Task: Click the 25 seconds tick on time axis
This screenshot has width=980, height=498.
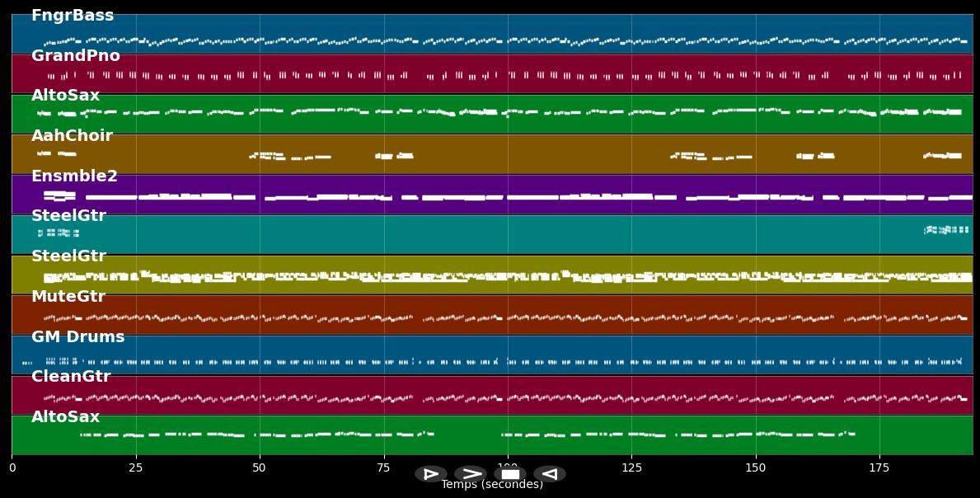Action: [x=136, y=467]
